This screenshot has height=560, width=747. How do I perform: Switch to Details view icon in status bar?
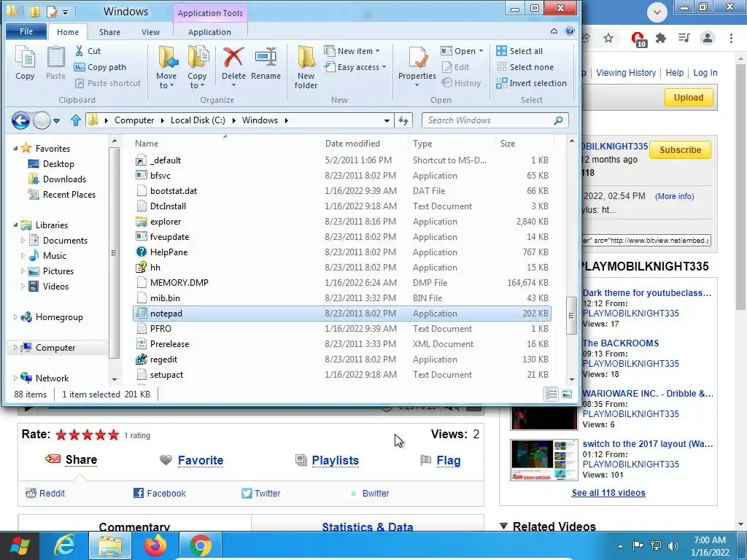(x=551, y=394)
